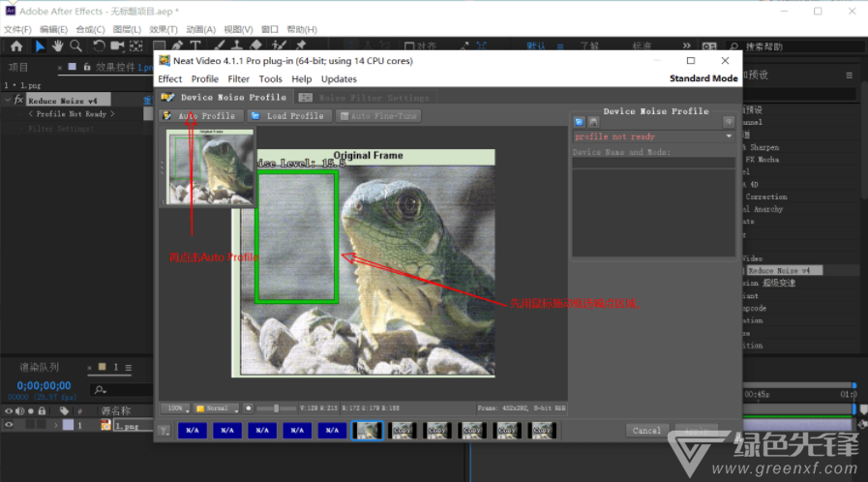Viewport: 868px width, 482px height.
Task: Open the Neat Video Updates menu
Action: point(339,79)
